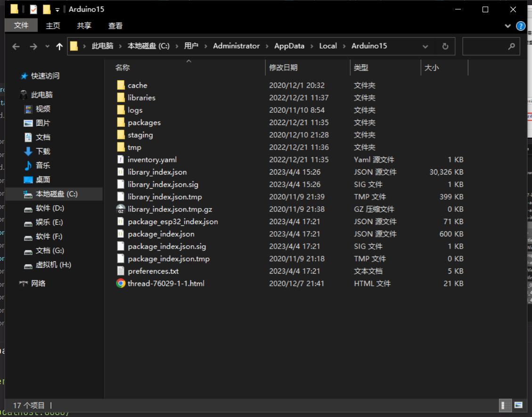Click the packages folder icon
The image size is (532, 417).
click(x=121, y=123)
